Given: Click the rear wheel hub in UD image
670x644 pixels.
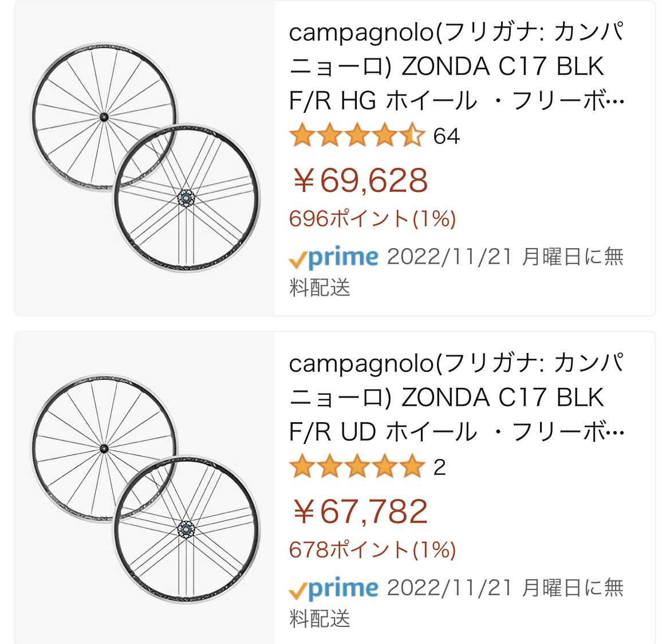Looking at the screenshot, I should point(186,529).
